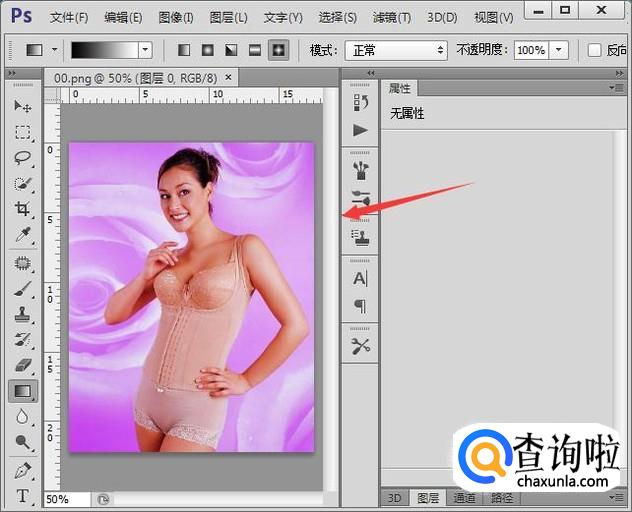Select the linear gradient style button

pos(184,50)
